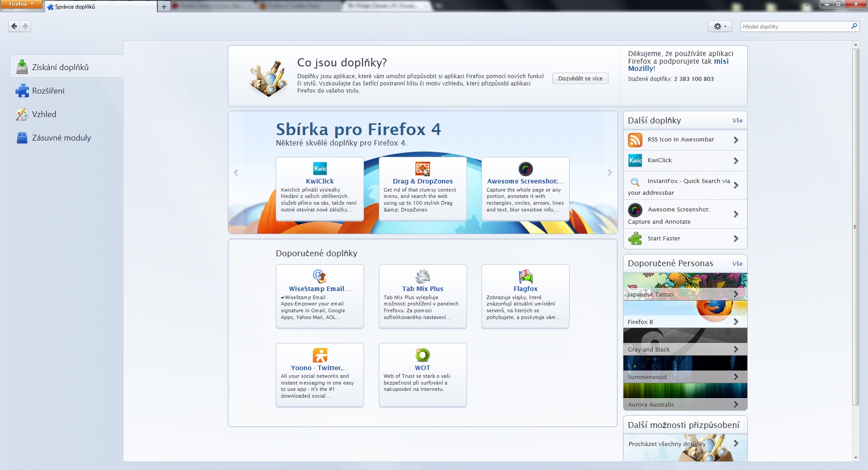
Task: Select the Japanese Tattoo persona thumbnail
Action: (685, 287)
